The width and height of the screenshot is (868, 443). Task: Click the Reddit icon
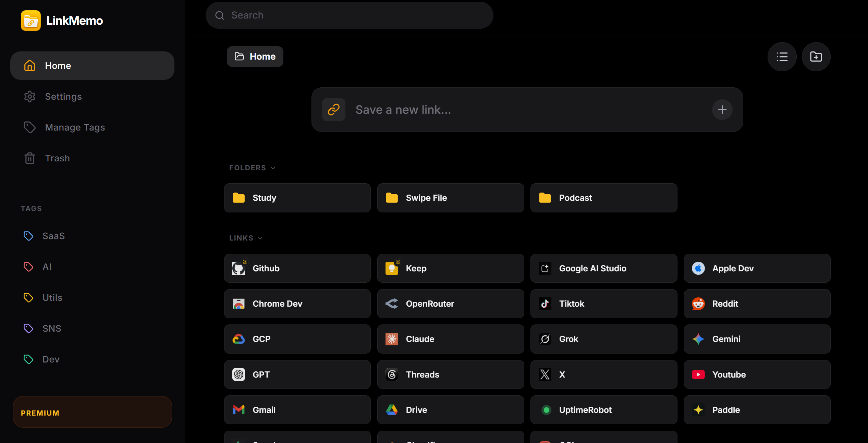click(698, 304)
